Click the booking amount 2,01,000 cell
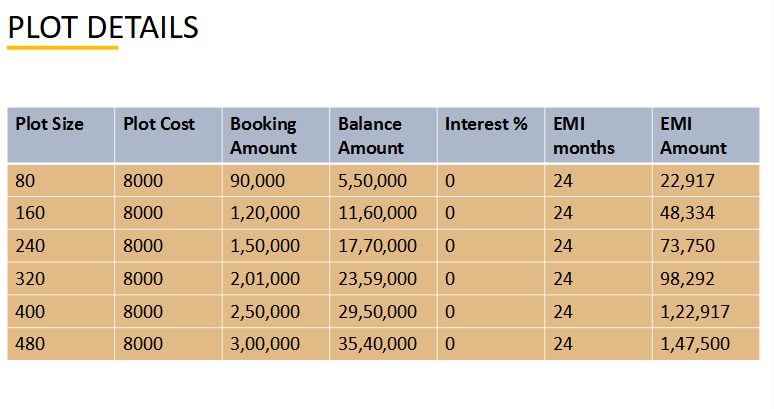This screenshot has height=409, width=774. pyautogui.click(x=276, y=279)
